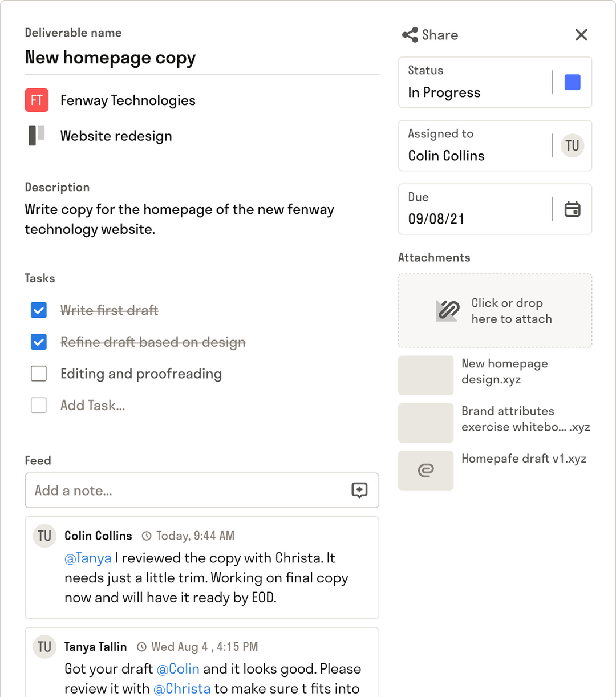Click the add-note icon in the feed input

click(359, 491)
